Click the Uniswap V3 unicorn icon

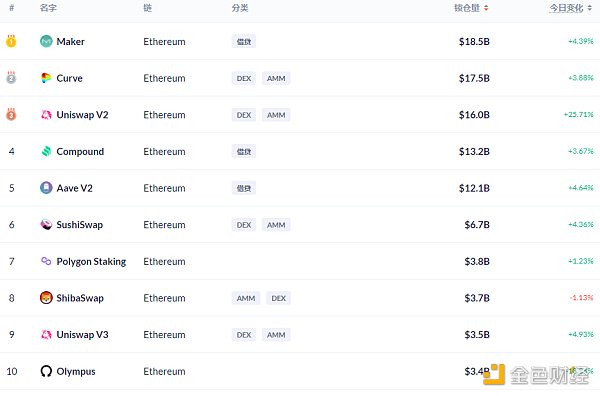click(46, 335)
